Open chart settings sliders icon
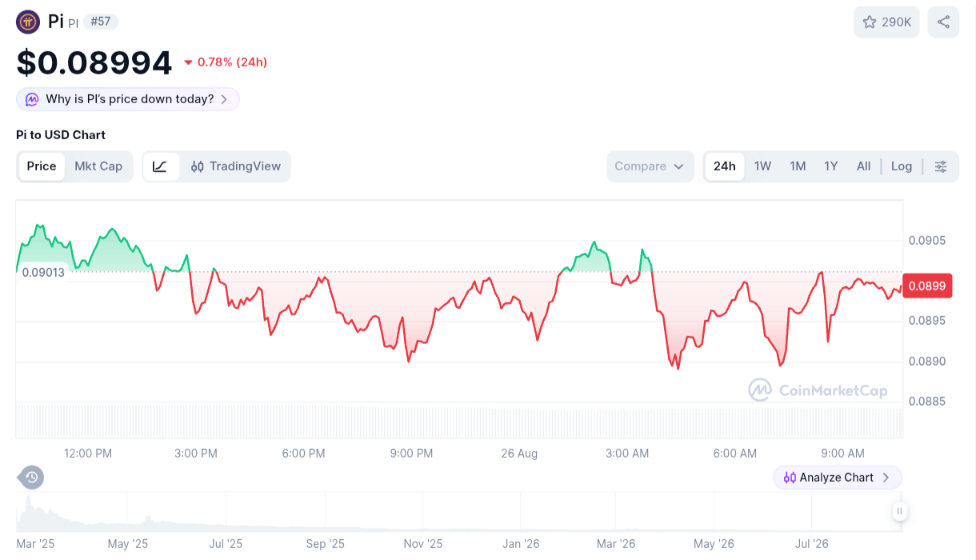Viewport: 976px width, 560px height. pos(941,166)
